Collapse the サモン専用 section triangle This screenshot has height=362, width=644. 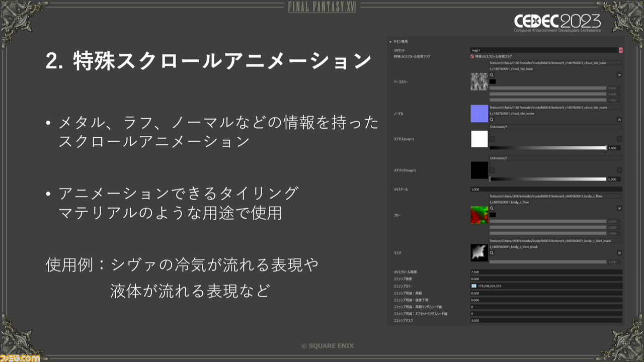tap(390, 42)
